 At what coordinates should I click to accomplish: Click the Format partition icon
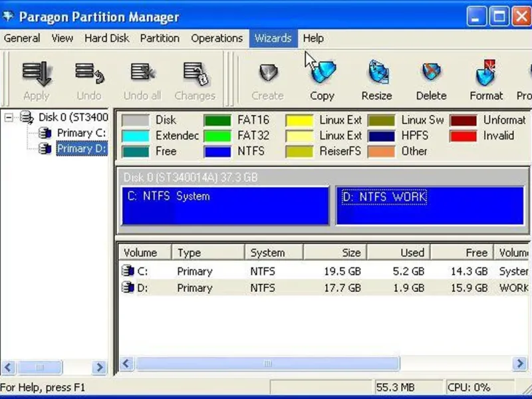click(x=486, y=72)
